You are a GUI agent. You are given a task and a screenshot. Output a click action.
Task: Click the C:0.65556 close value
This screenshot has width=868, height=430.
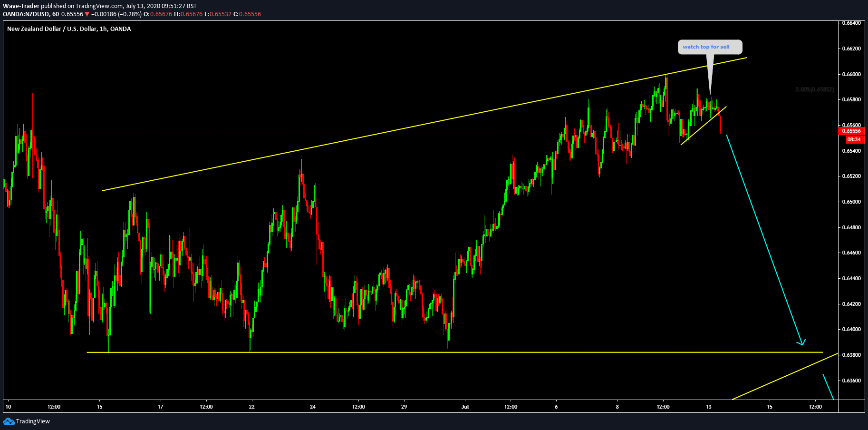point(247,14)
